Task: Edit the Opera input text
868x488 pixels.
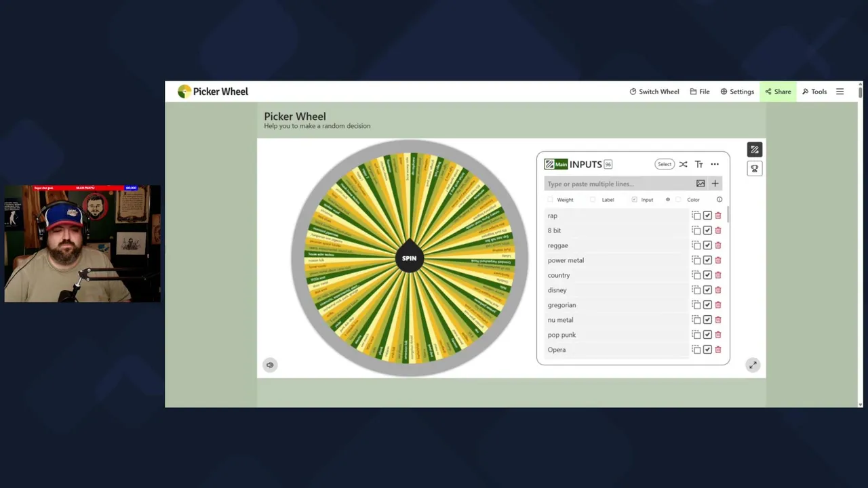Action: click(x=616, y=350)
